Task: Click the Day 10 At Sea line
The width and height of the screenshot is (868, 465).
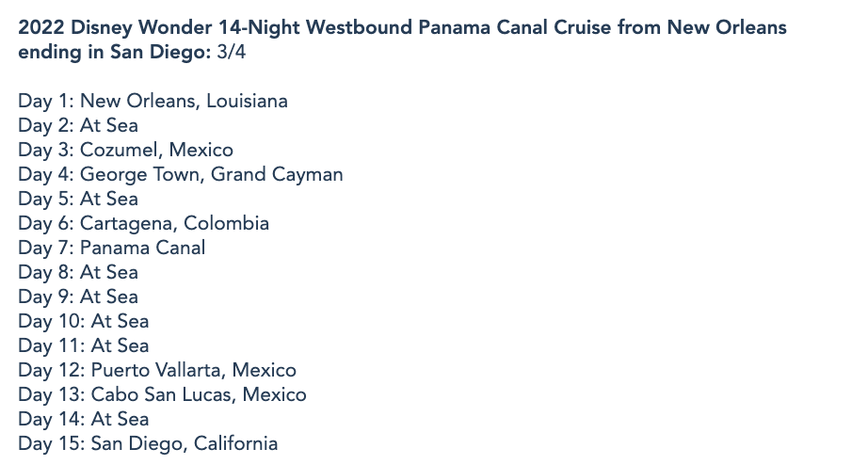Action: (83, 321)
